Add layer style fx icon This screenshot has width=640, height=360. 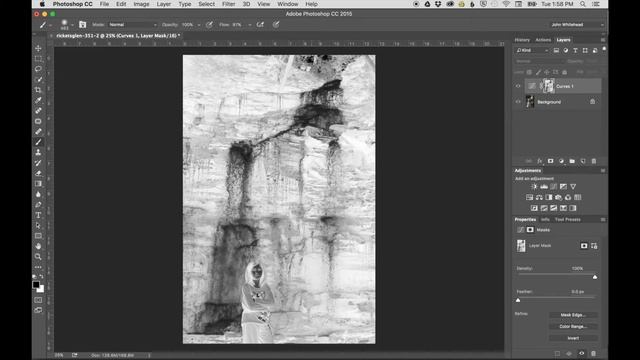point(540,161)
